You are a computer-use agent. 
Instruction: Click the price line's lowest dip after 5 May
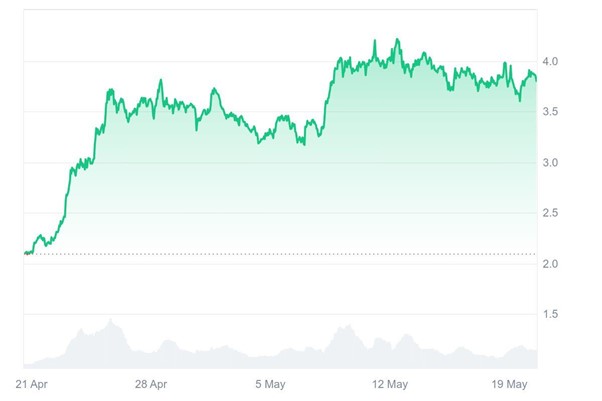(303, 144)
